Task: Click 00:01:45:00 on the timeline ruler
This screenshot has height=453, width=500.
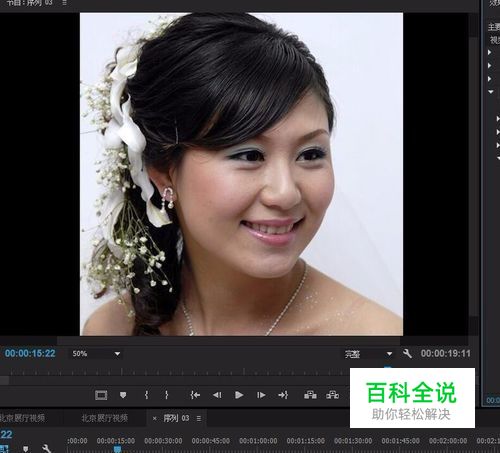Action: [x=401, y=441]
